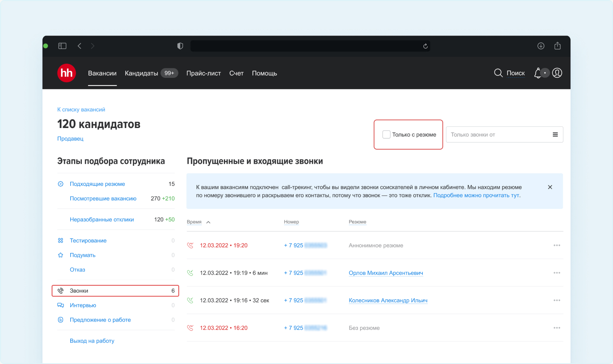This screenshot has width=613, height=364.
Task: Click the notification toggle dot by bell
Action: point(545,73)
